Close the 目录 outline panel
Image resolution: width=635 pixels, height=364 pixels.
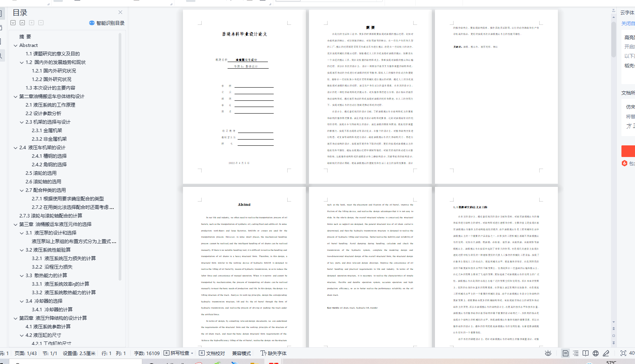120,12
